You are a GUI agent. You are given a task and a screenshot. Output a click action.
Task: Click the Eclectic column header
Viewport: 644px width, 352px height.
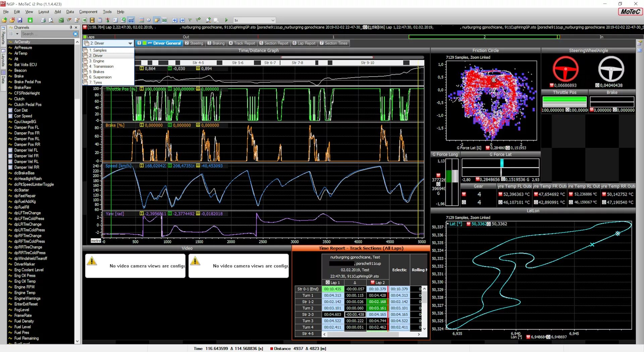pyautogui.click(x=399, y=270)
